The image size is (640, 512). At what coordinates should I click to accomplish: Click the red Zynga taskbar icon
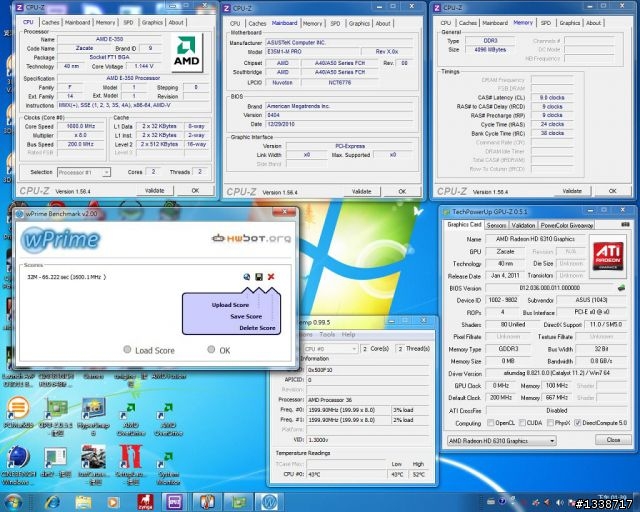point(144,503)
